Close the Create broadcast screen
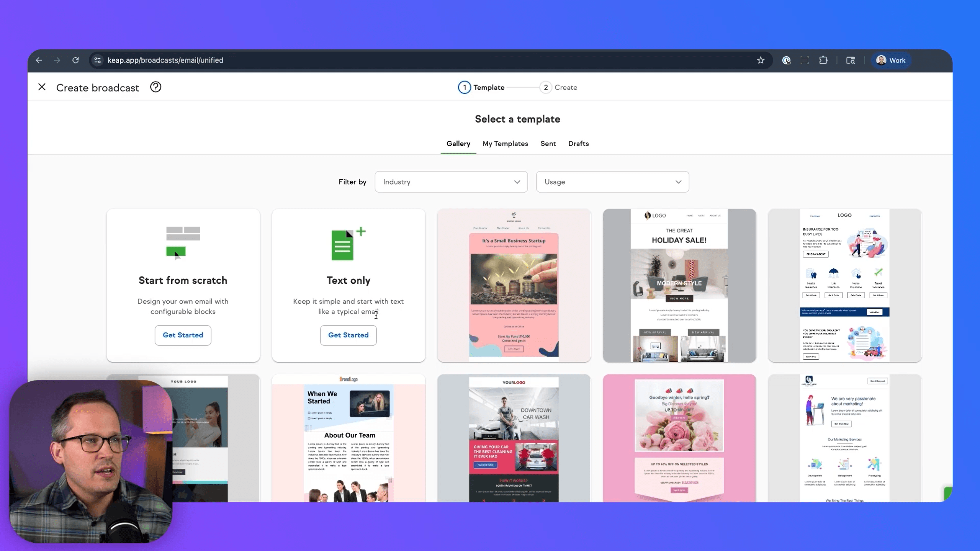The width and height of the screenshot is (980, 551). (x=42, y=87)
